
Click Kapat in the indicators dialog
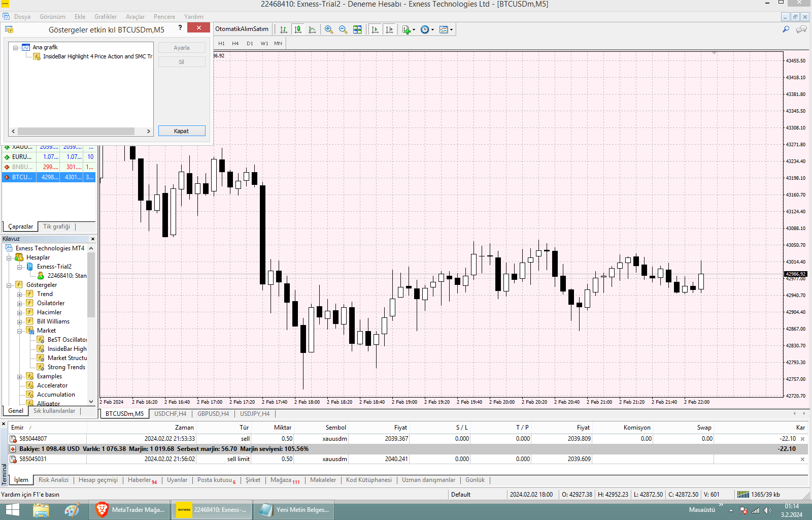pos(182,131)
